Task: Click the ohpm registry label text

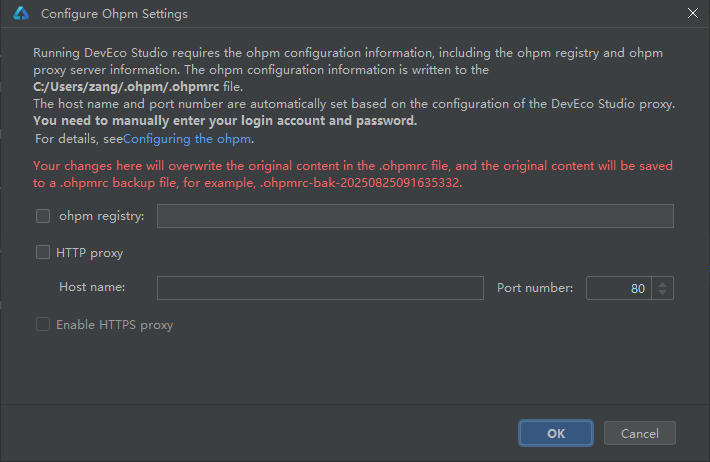Action: pyautogui.click(x=101, y=216)
